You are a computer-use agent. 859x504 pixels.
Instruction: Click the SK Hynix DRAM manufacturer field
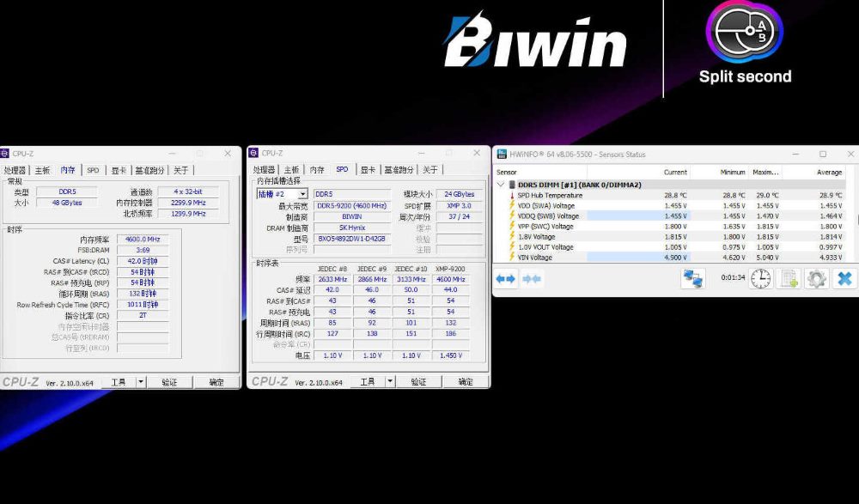point(351,228)
